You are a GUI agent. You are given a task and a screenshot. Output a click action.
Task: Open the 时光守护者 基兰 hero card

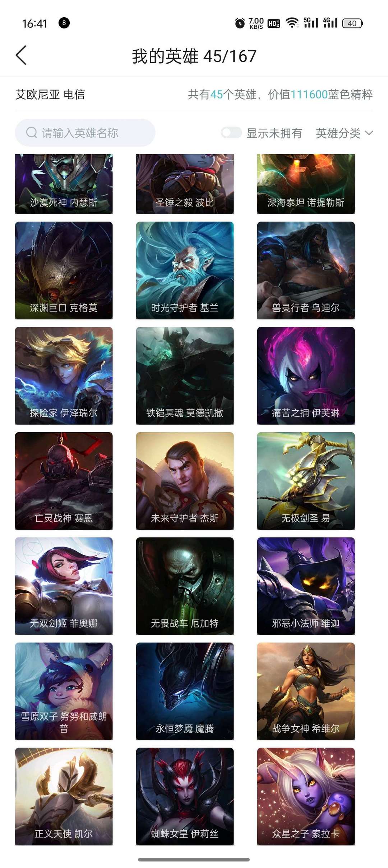pyautogui.click(x=185, y=270)
